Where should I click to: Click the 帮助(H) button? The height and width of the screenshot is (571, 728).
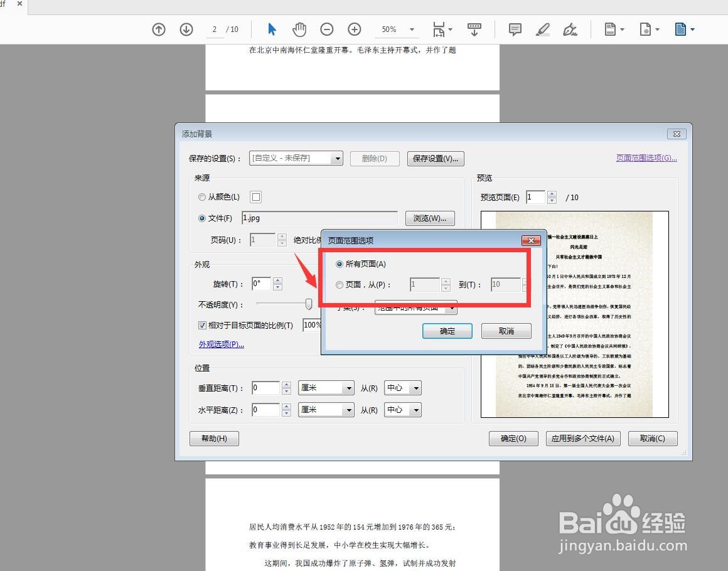[214, 438]
